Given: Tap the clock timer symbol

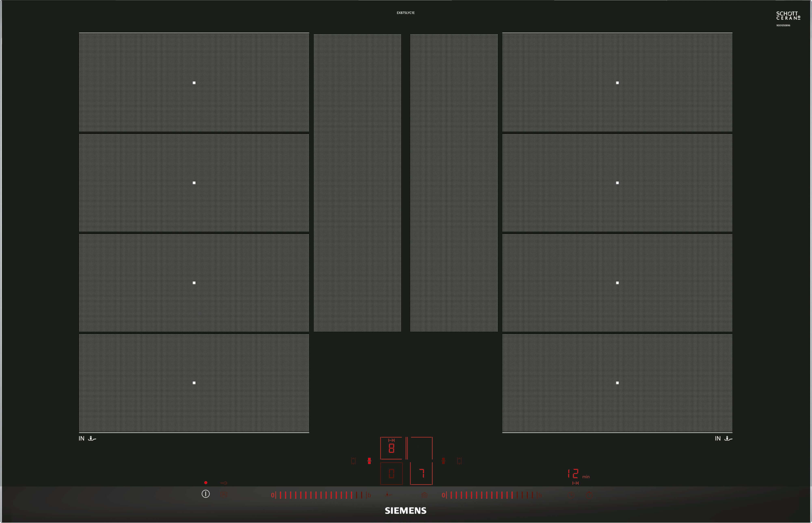Looking at the screenshot, I should pyautogui.click(x=571, y=496).
